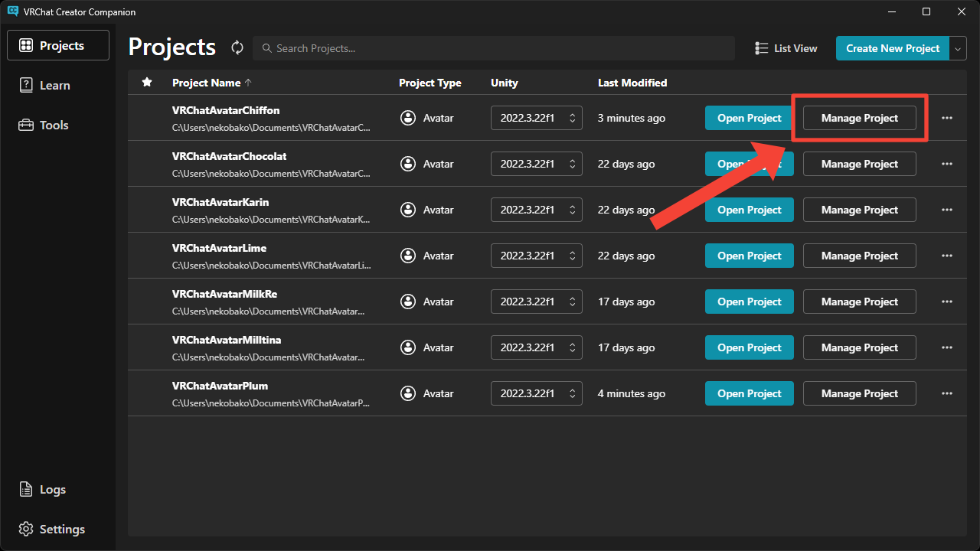Viewport: 980px width, 551px height.
Task: Open Unity version dropdown for VRChatAvatarMilkRe
Action: coord(536,302)
